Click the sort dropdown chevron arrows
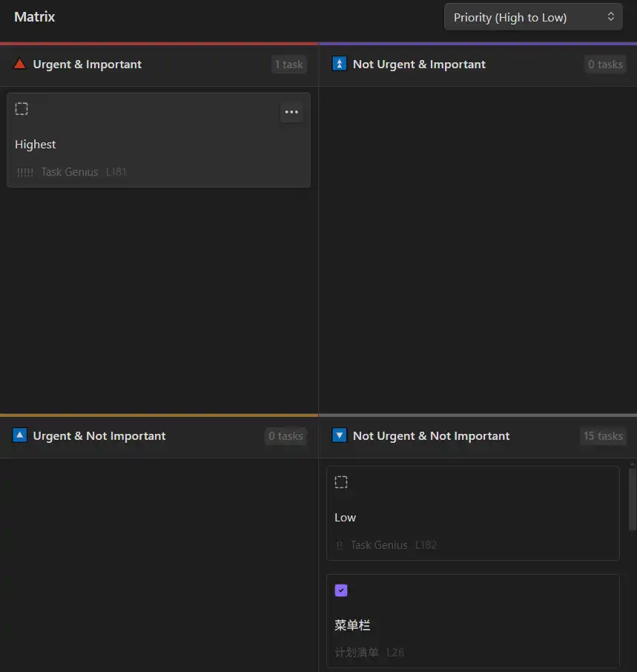 point(610,17)
